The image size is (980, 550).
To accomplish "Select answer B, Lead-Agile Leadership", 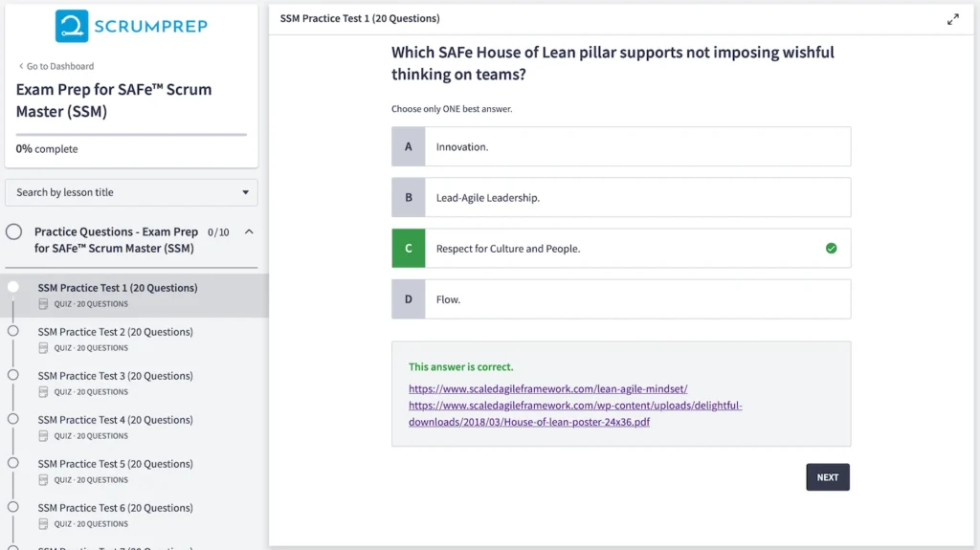I will point(620,198).
